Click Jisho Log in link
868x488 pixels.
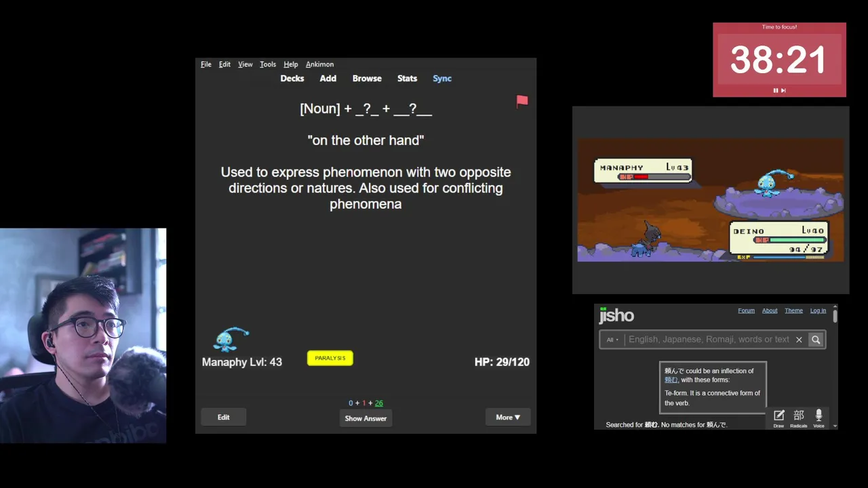(x=818, y=310)
